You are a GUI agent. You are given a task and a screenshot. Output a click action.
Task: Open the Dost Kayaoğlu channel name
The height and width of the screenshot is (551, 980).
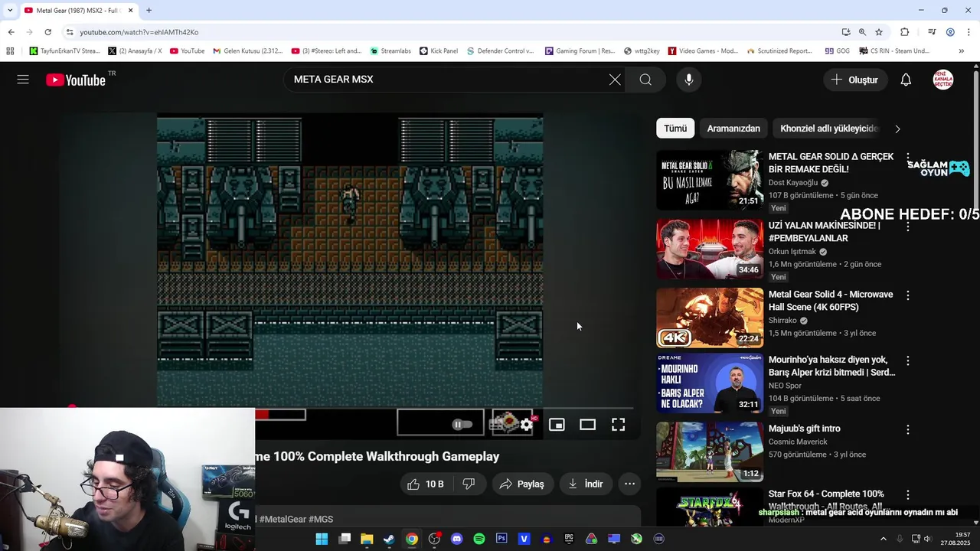(793, 183)
